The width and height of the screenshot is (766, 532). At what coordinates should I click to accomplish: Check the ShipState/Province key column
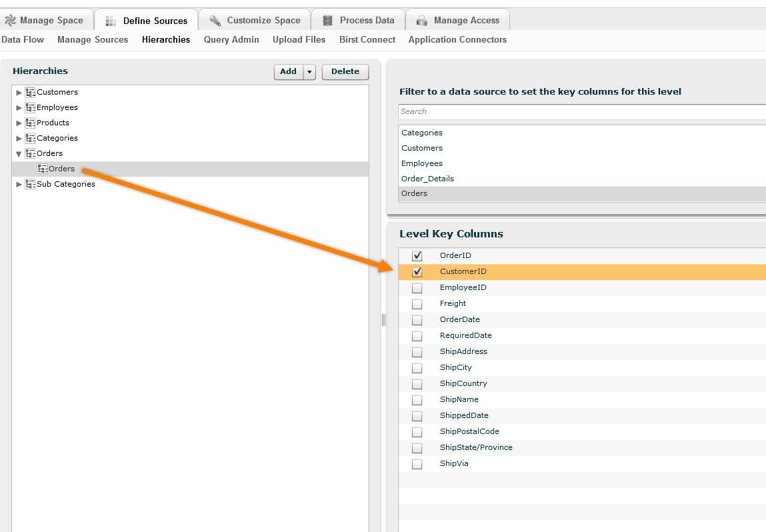[417, 448]
